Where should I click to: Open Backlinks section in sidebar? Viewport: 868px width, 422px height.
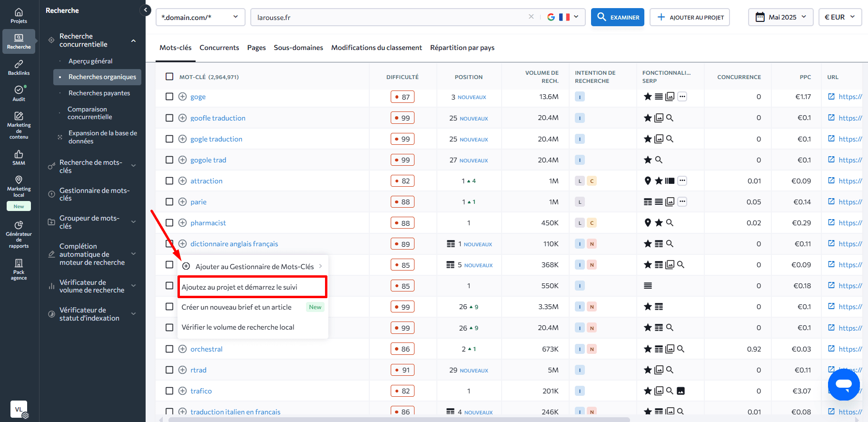pos(19,68)
